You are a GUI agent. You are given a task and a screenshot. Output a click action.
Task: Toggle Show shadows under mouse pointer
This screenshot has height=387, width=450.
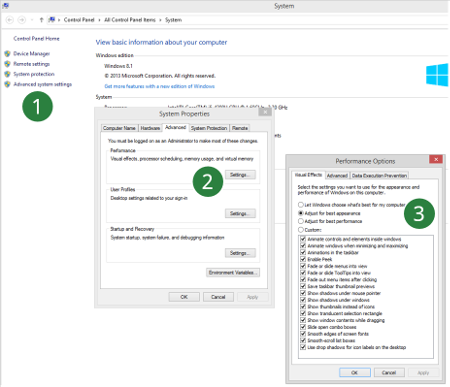coord(303,293)
